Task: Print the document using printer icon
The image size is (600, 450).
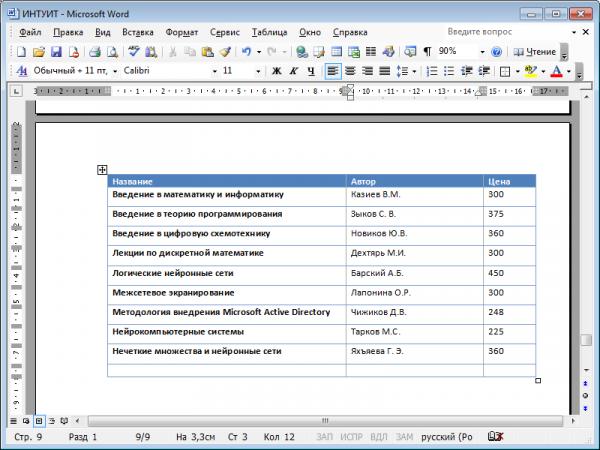Action: point(95,52)
